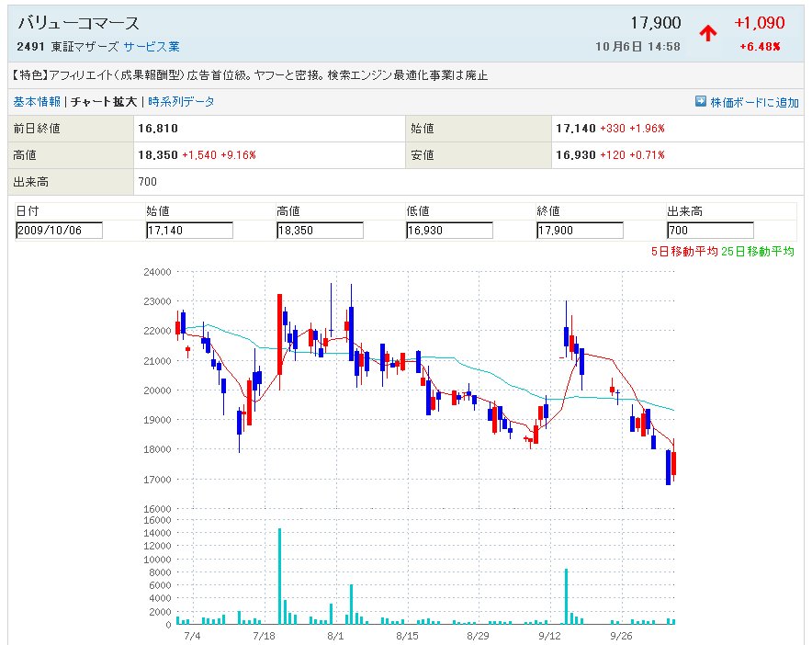Select the チャート拡大 tab
This screenshot has width=812, height=645.
104,102
